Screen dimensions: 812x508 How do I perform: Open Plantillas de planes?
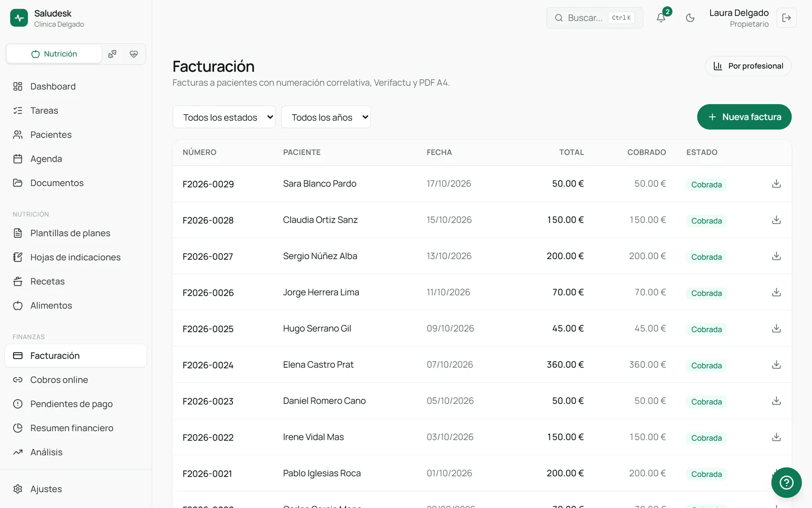tap(76, 233)
